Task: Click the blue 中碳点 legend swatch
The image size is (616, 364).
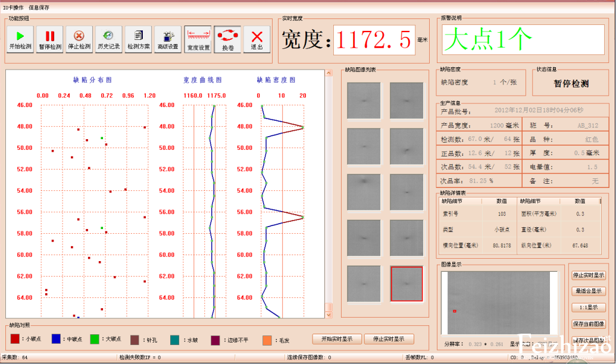Action: (x=56, y=339)
